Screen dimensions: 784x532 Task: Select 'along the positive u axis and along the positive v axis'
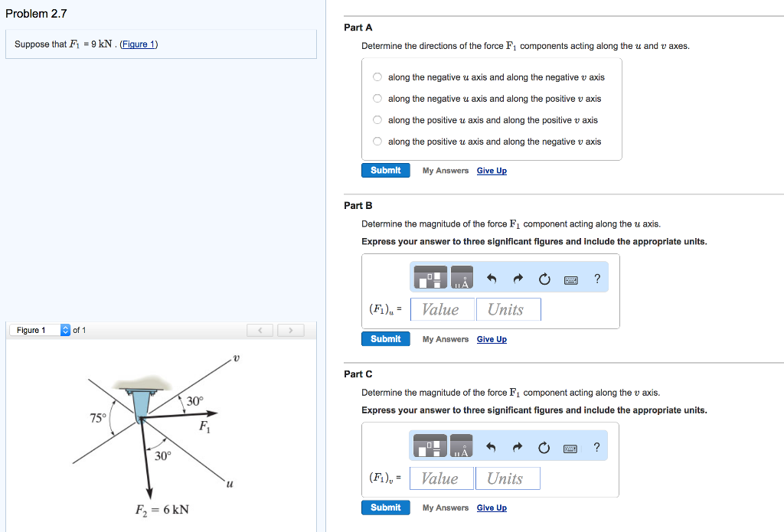(x=377, y=120)
